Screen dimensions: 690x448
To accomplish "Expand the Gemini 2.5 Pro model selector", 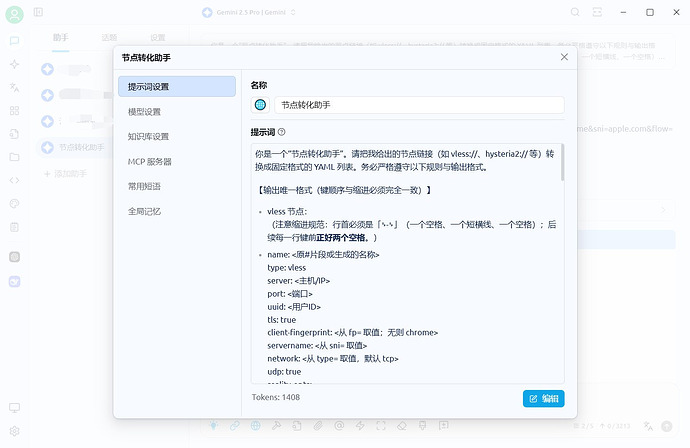I will click(x=249, y=12).
